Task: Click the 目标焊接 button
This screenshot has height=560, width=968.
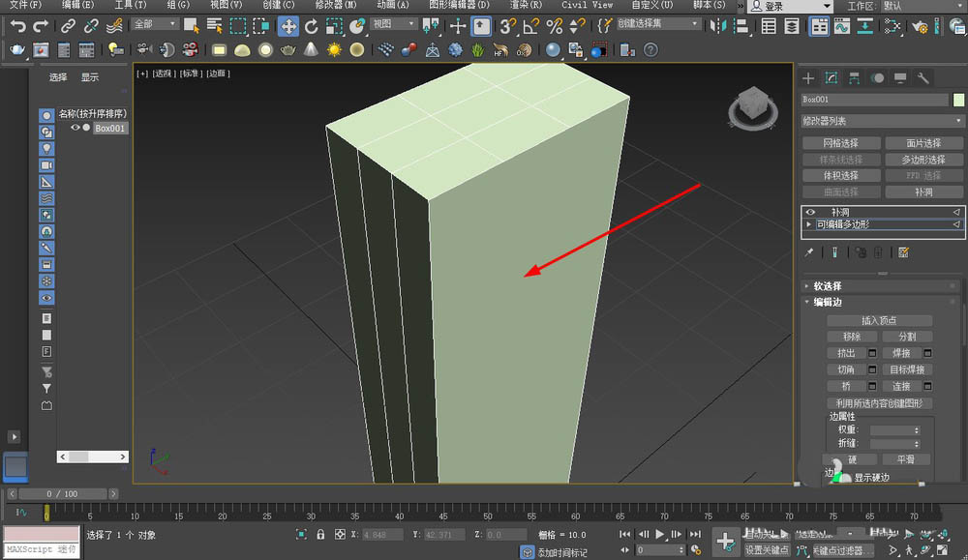Action: click(x=907, y=369)
